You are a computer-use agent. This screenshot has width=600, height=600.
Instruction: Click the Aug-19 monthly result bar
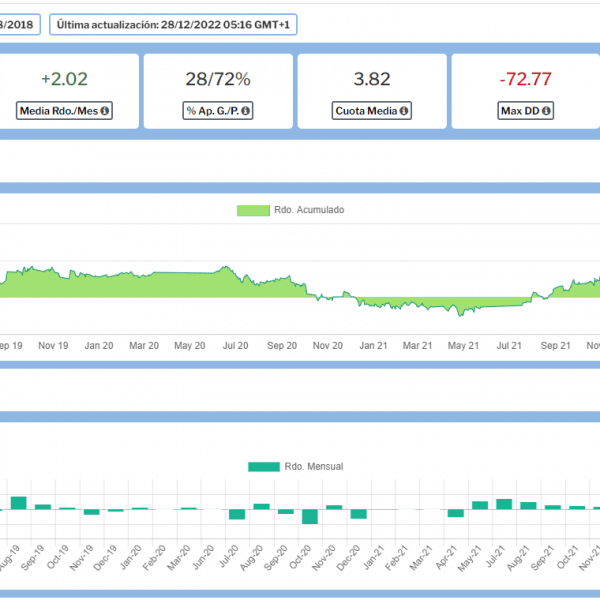coord(19,503)
